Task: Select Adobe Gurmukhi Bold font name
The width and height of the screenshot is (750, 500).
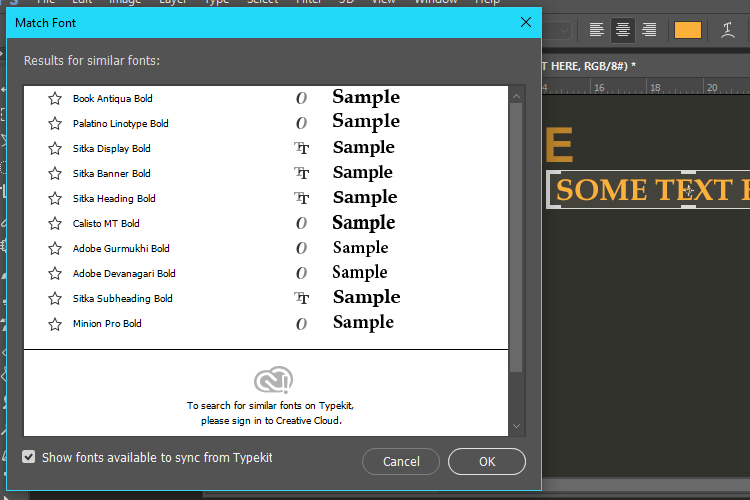Action: click(121, 248)
